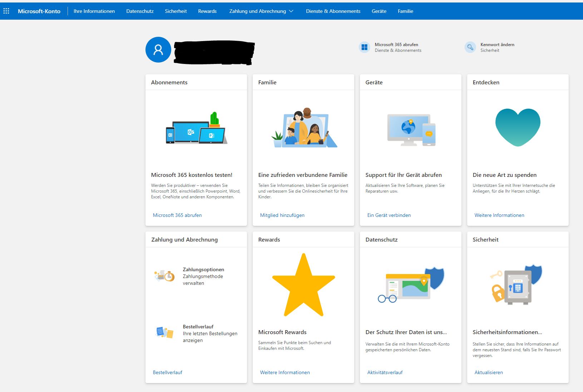The width and height of the screenshot is (583, 392).
Task: Click Support für Ihr Gerät abrufen heading
Action: tap(404, 175)
